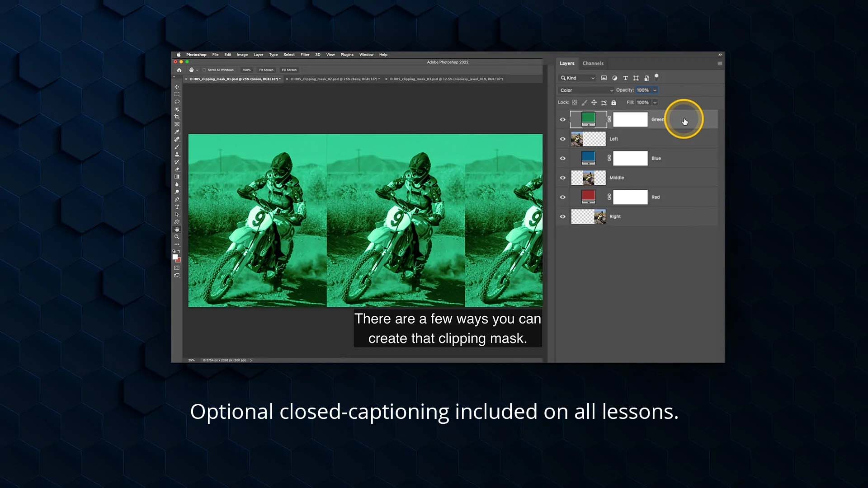Select the Crop tool

177,117
